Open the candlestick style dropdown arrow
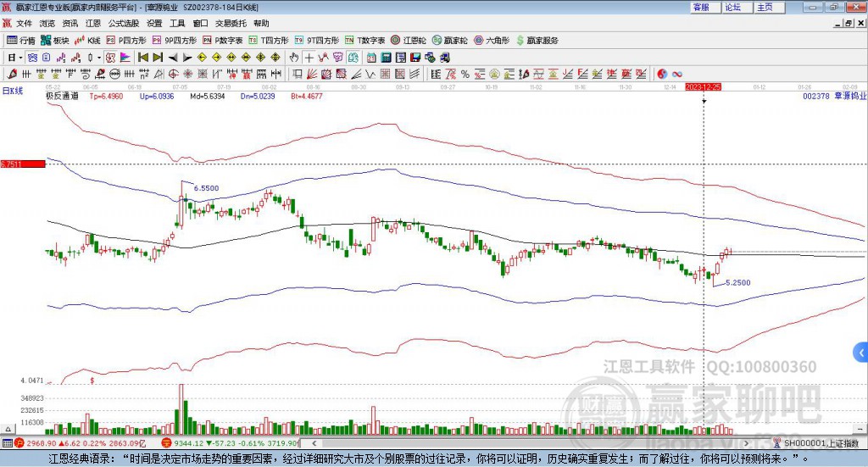Image resolution: width=868 pixels, height=467 pixels. pyautogui.click(x=98, y=58)
